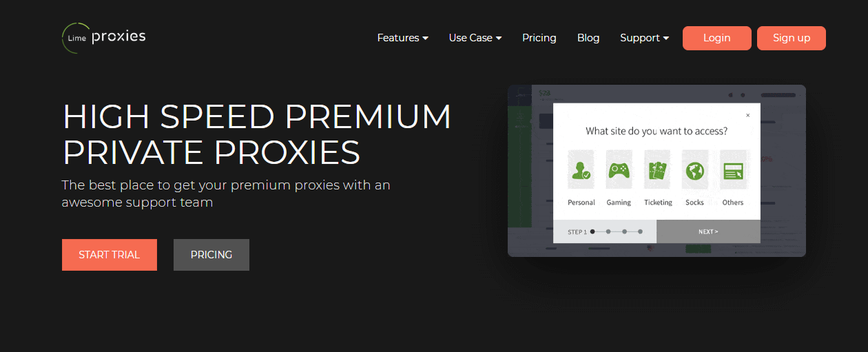This screenshot has height=352, width=868.
Task: Select the Socks globe icon
Action: click(694, 169)
